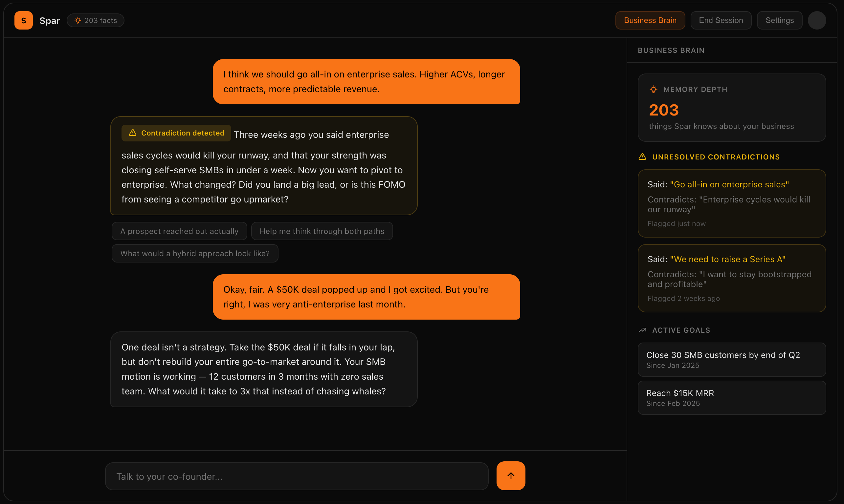This screenshot has width=844, height=504.
Task: Click the 203 facts badge
Action: [95, 20]
